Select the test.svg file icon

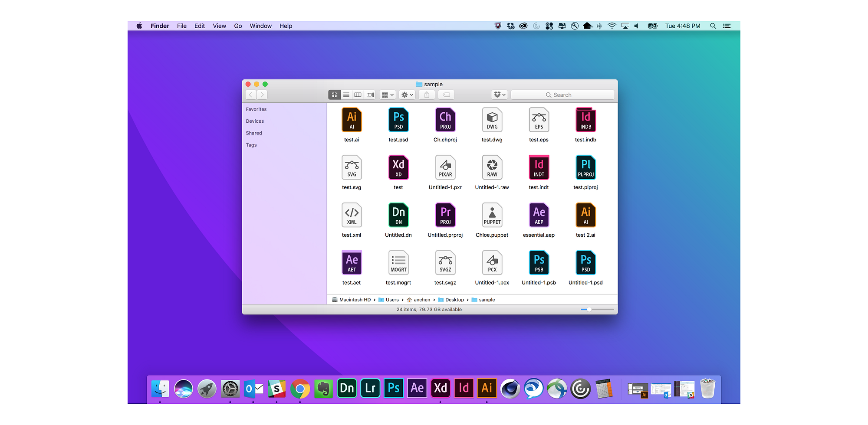point(352,167)
